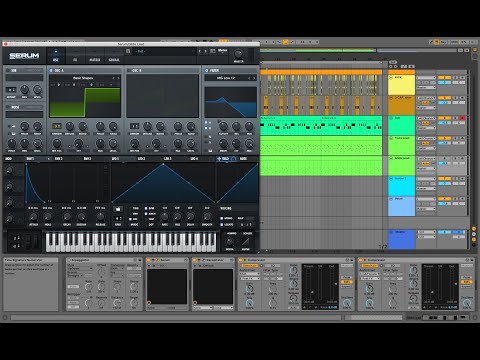Disarm the Sub track record button

[462, 118]
